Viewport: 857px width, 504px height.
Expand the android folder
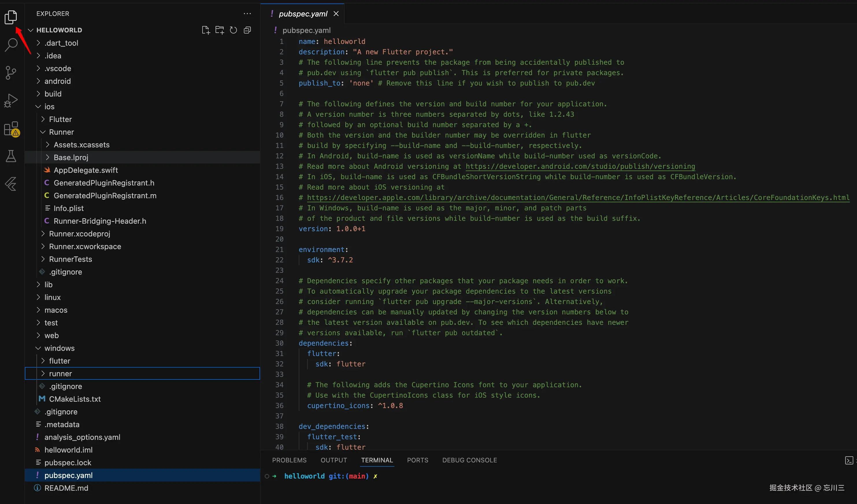(57, 81)
